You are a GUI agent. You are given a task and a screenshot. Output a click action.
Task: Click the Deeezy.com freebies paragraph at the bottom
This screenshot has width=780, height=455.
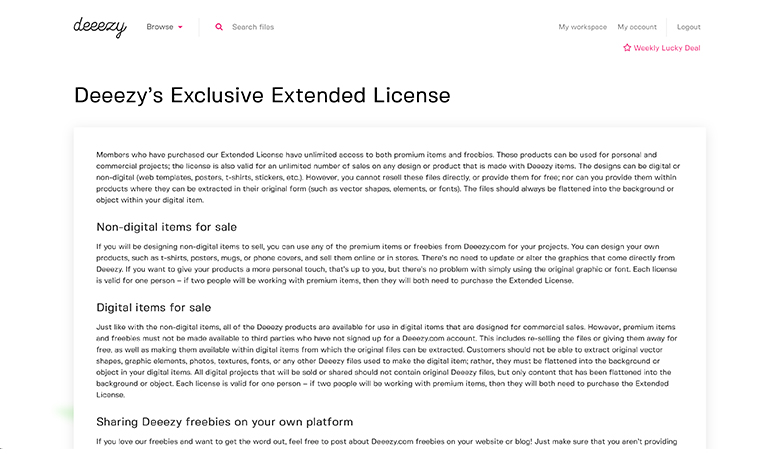(387, 442)
